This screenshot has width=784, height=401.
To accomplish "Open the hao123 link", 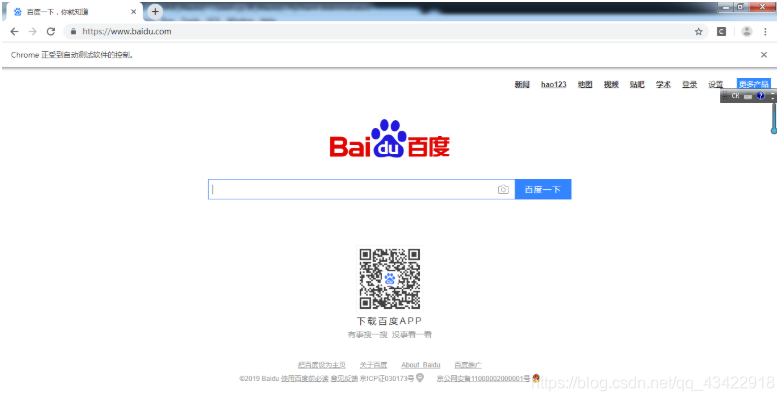I will (x=554, y=84).
